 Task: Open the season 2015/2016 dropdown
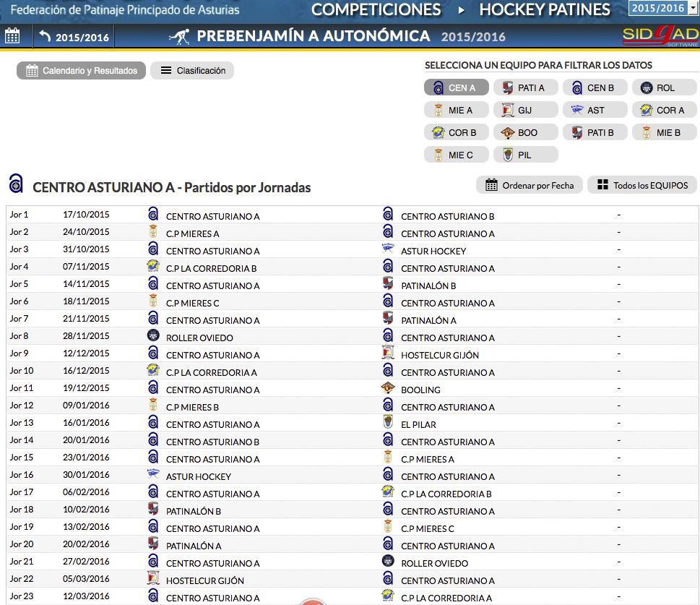[662, 8]
